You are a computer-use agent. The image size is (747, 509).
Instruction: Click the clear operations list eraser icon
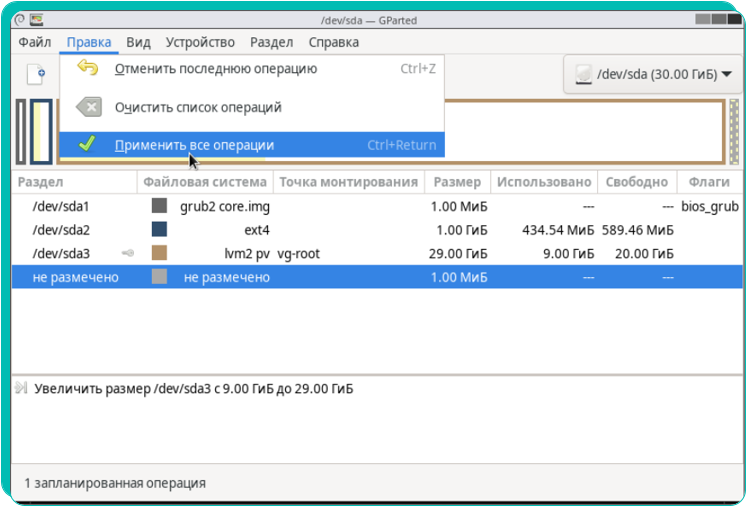pyautogui.click(x=89, y=107)
